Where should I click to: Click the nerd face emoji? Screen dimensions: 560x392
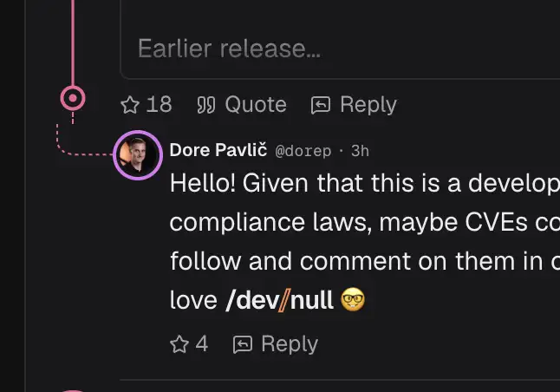[x=353, y=299]
